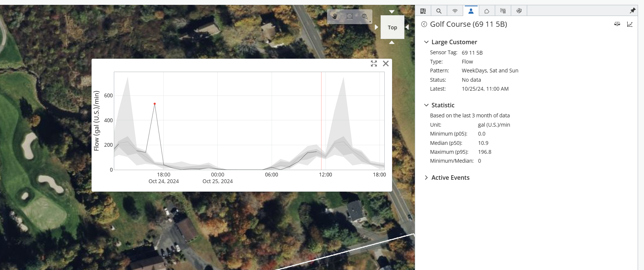This screenshot has width=644, height=270.
Task: Close the flow chart popup
Action: tap(386, 64)
